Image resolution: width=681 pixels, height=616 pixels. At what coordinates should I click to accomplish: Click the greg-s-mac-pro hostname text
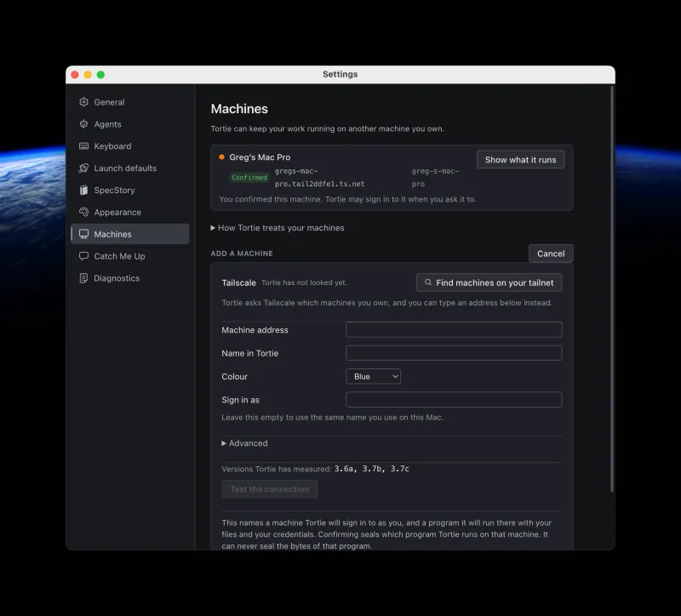[435, 178]
